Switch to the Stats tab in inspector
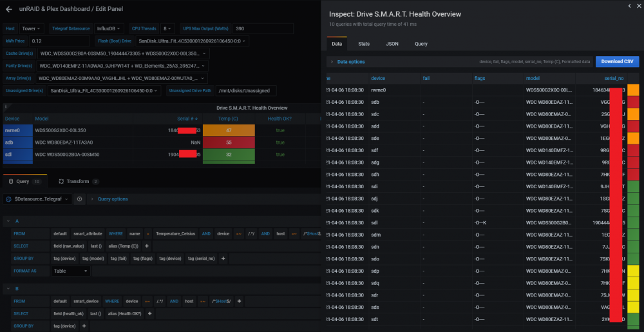The image size is (644, 332). (x=363, y=44)
